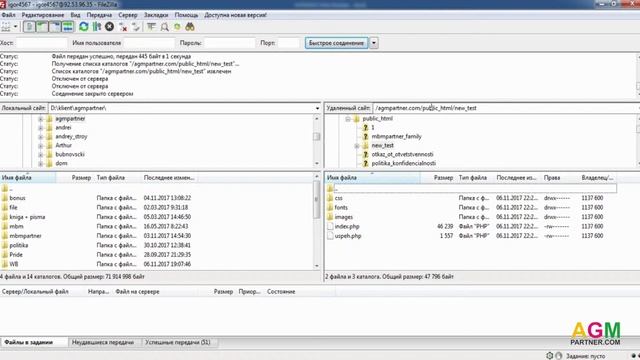Image resolution: width=640 pixels, height=360 pixels.
Task: Select otkaz_ot_otvetstvennosti remote tree folder
Action: pos(402,155)
